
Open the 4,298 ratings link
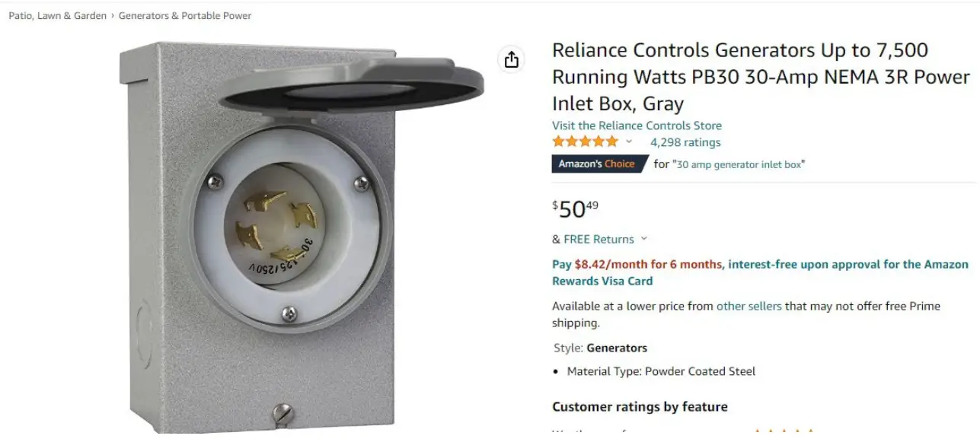(685, 142)
